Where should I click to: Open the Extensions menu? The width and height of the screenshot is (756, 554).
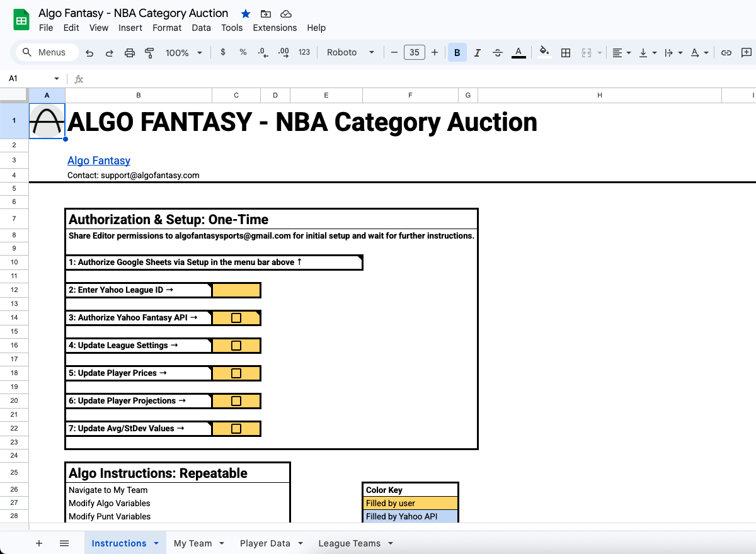pos(275,28)
